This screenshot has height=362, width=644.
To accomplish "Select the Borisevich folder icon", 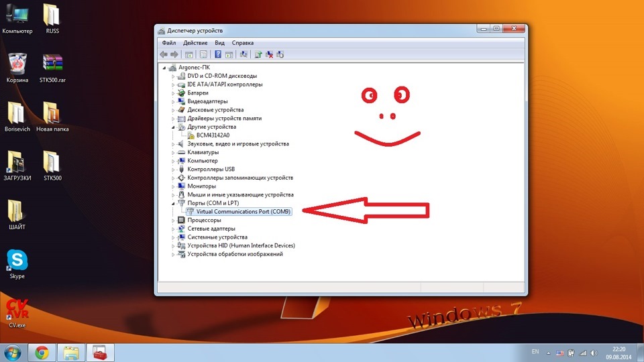I will tap(17, 117).
